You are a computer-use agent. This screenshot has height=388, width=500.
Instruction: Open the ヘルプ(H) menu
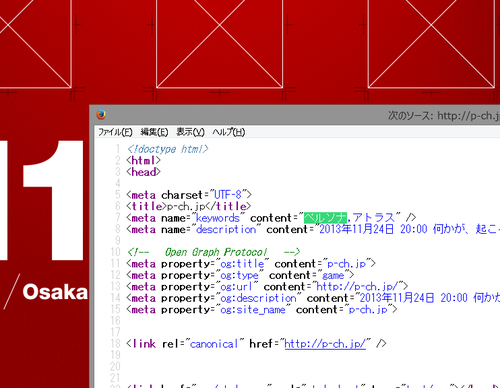[229, 132]
